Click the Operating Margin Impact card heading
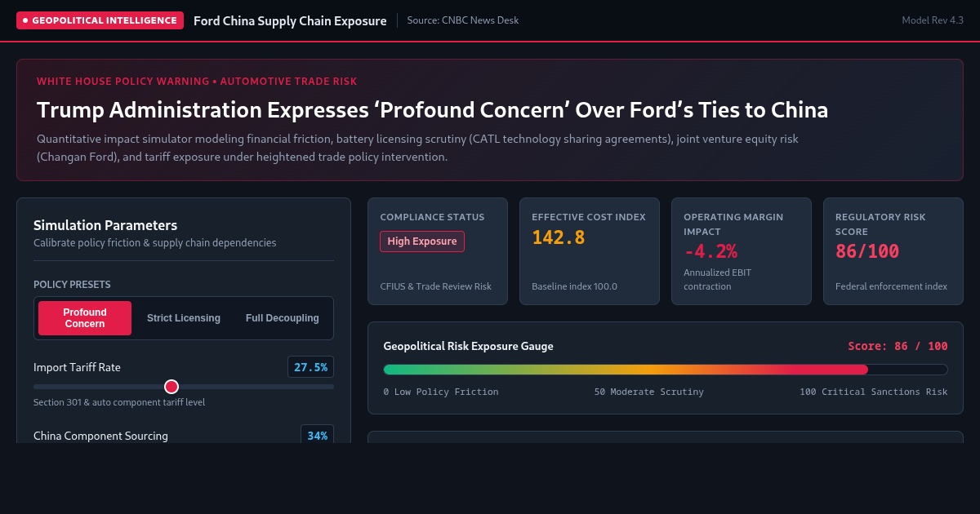This screenshot has width=980, height=514. point(733,224)
